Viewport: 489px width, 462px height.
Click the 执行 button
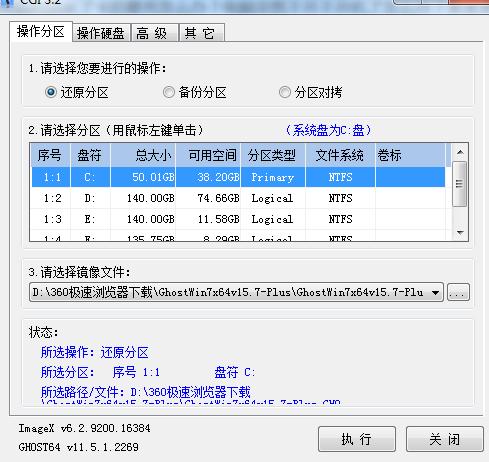point(357,439)
